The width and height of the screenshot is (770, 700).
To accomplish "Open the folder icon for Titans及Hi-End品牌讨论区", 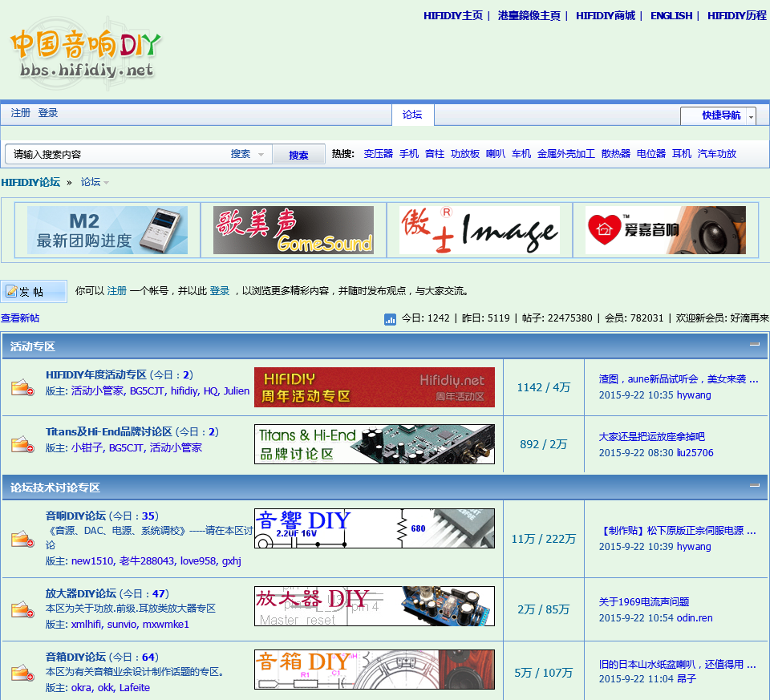I will pos(22,444).
